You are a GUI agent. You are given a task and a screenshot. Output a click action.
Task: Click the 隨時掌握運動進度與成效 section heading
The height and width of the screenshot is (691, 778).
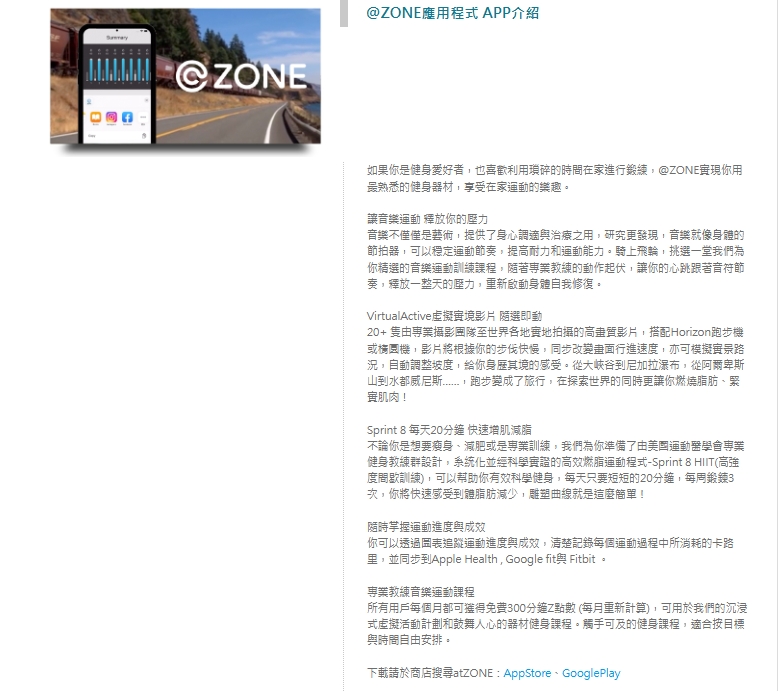pyautogui.click(x=426, y=526)
